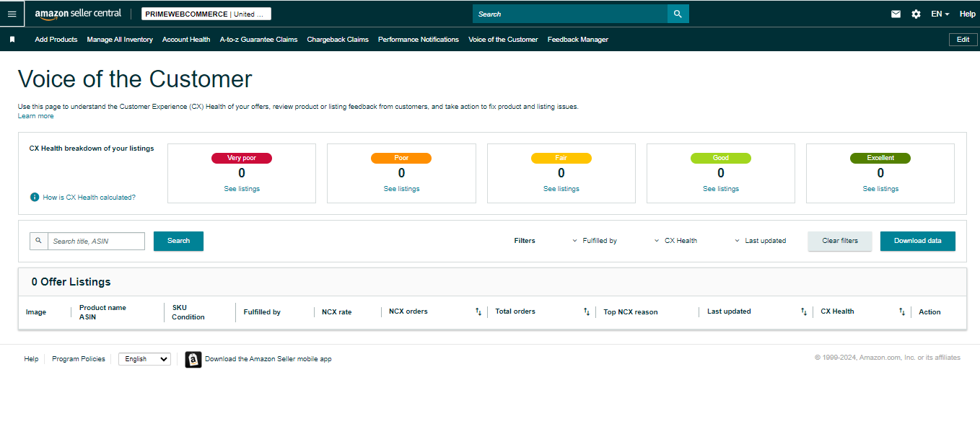
Task: Open Manage All Inventory
Action: pos(120,40)
